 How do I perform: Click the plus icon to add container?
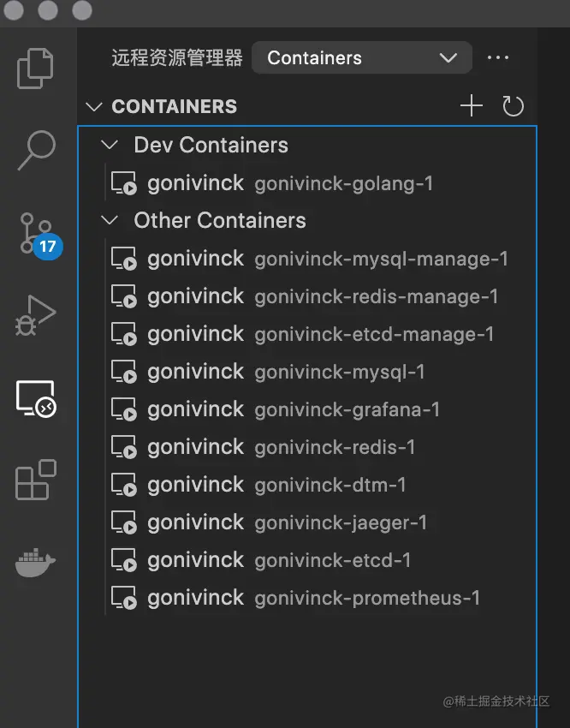(x=472, y=106)
